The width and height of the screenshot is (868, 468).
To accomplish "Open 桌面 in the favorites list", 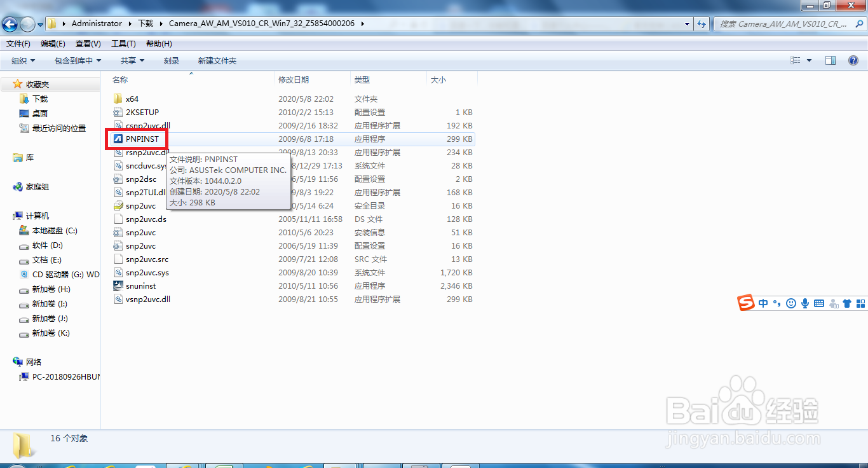I will point(40,114).
